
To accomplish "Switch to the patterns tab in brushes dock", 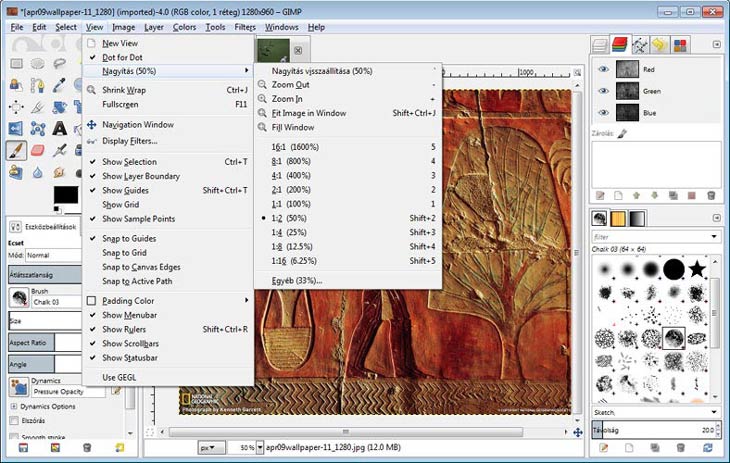I will (618, 218).
